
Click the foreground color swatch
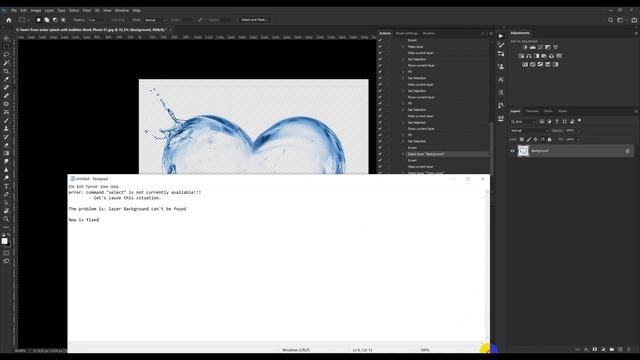[4, 241]
